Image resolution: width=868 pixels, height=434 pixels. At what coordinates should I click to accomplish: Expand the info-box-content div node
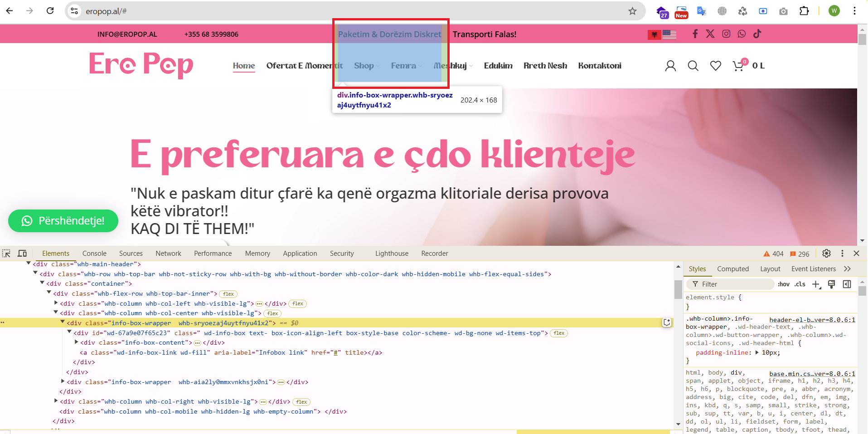click(76, 342)
